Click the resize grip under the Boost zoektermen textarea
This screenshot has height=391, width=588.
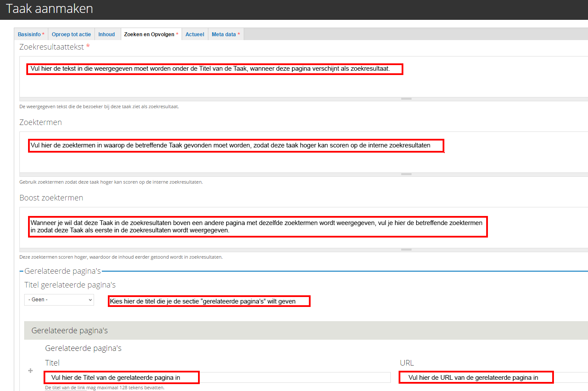(x=406, y=250)
